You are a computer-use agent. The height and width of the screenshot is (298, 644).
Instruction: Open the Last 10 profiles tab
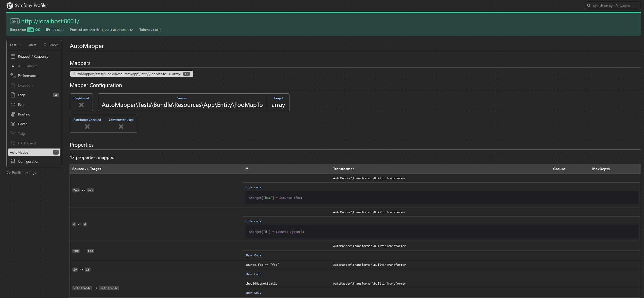(x=15, y=45)
